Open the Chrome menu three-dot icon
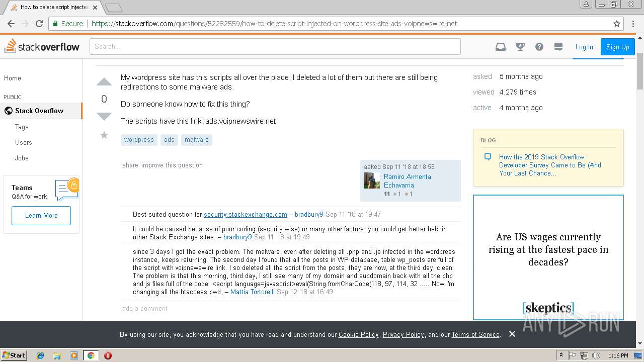644x362 pixels. 633,24
